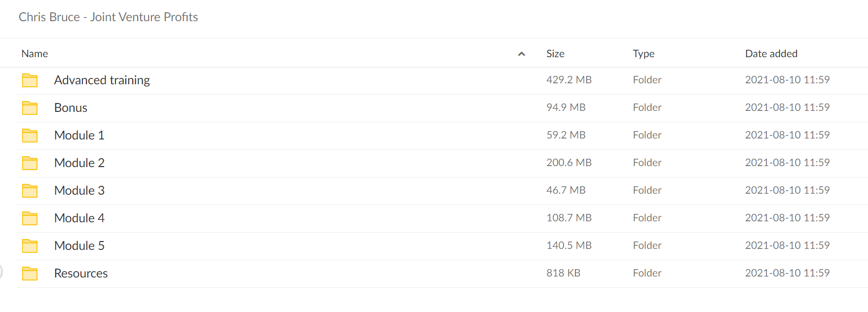Sort the list by the Type column
This screenshot has height=312, width=868.
pyautogui.click(x=643, y=54)
